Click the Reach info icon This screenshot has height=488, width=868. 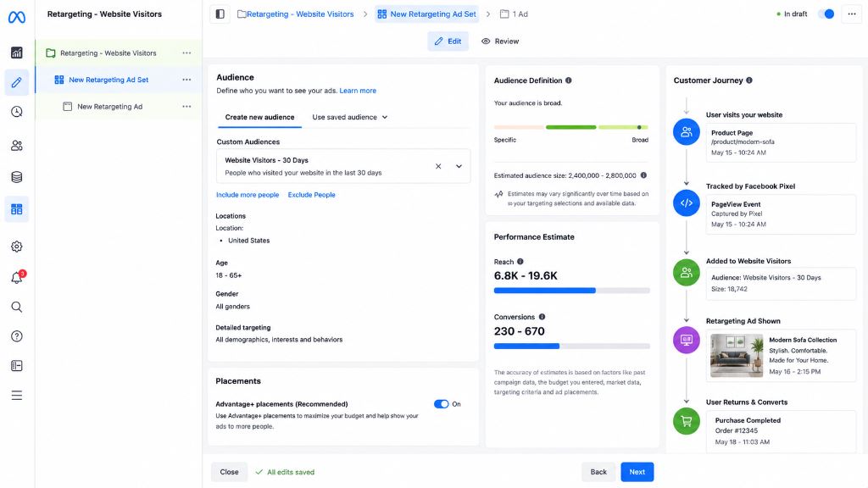click(x=520, y=262)
